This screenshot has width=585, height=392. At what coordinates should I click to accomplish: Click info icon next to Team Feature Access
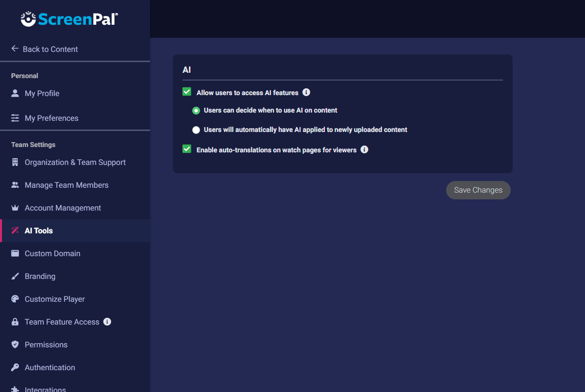pos(107,322)
